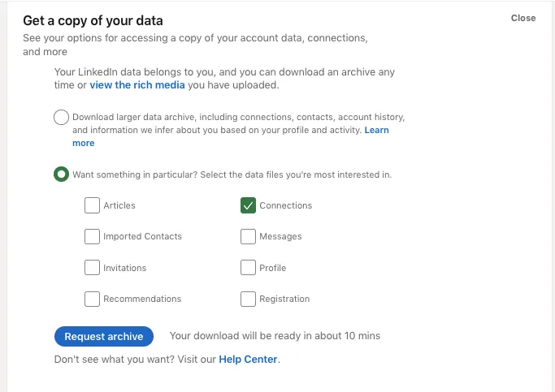Open the 'view the rich media' link
Screen dimensions: 555x392
point(137,85)
